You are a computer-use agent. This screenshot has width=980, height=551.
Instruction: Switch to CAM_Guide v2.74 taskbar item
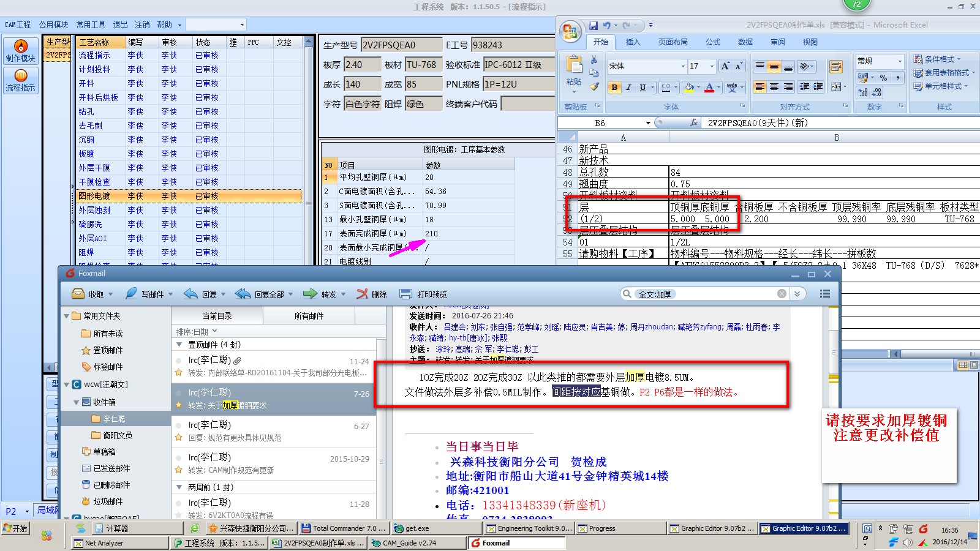pos(416,543)
